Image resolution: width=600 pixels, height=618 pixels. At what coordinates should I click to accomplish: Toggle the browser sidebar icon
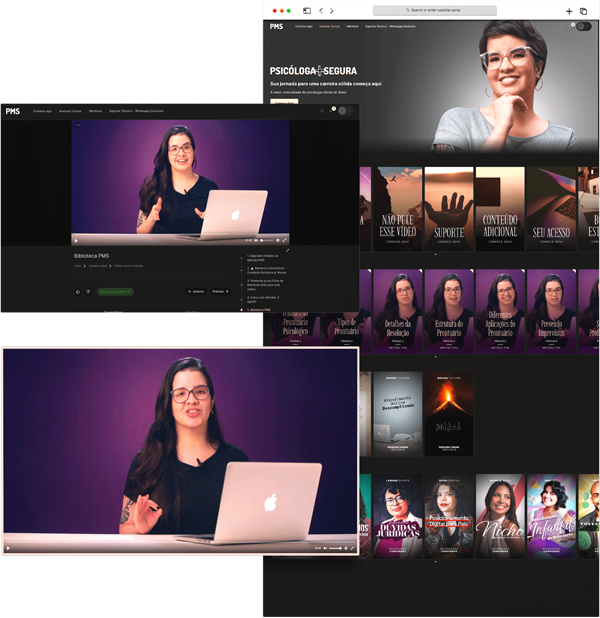[307, 11]
